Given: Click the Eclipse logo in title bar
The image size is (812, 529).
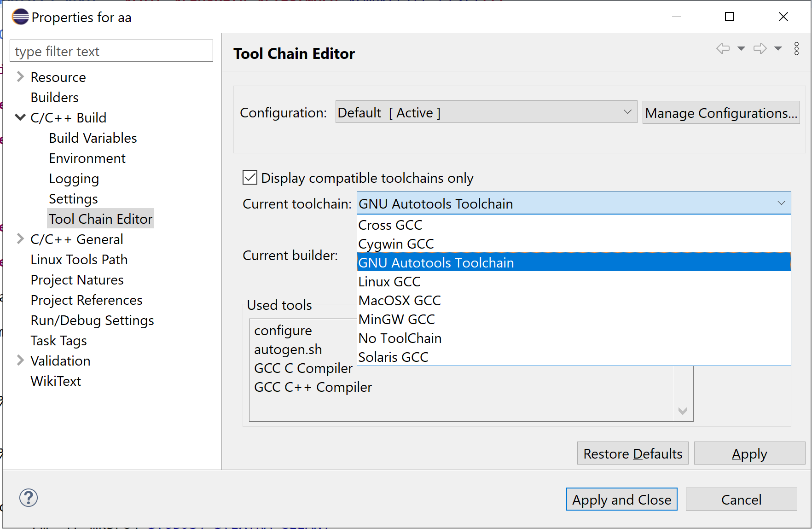Looking at the screenshot, I should click(x=20, y=17).
